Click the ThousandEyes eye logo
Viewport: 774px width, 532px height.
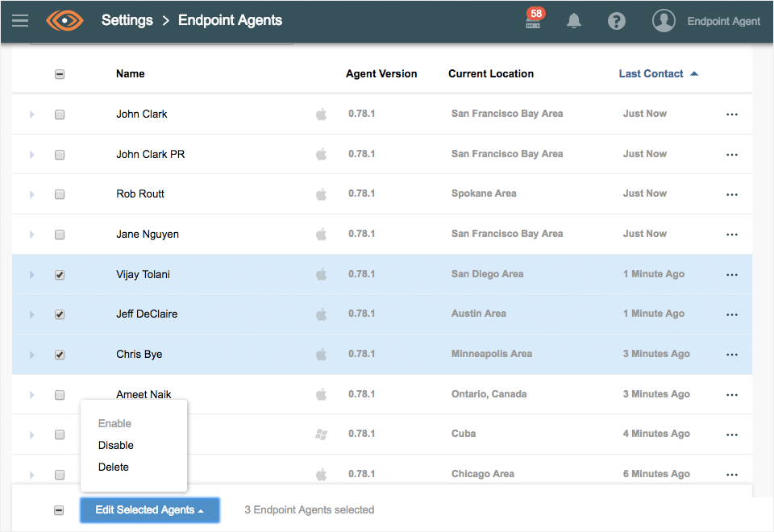(x=65, y=21)
